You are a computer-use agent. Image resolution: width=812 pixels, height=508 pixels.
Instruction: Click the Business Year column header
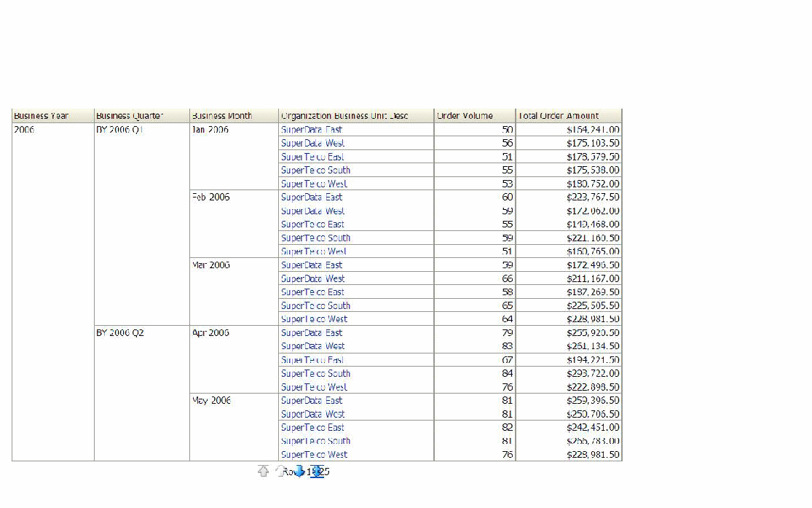click(53, 116)
